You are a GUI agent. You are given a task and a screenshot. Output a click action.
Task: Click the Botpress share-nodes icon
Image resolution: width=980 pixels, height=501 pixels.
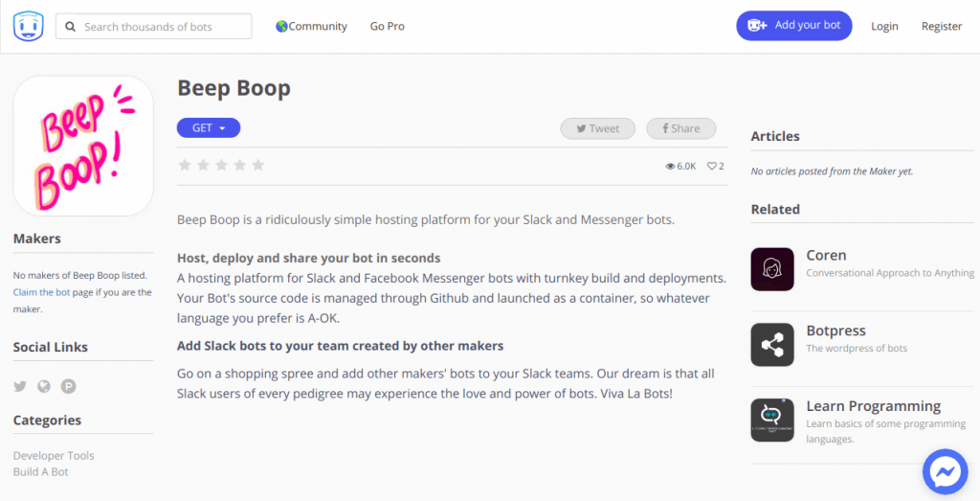click(x=772, y=345)
